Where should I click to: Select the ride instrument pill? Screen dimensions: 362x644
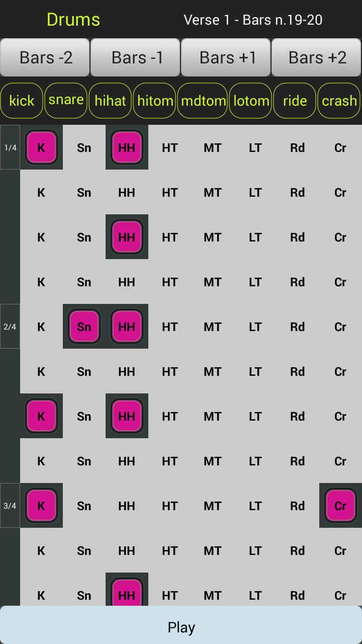tap(295, 101)
